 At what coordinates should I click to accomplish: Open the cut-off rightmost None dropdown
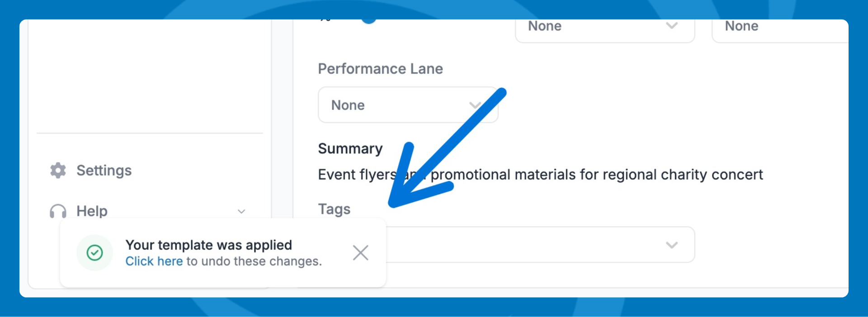pyautogui.click(x=778, y=28)
